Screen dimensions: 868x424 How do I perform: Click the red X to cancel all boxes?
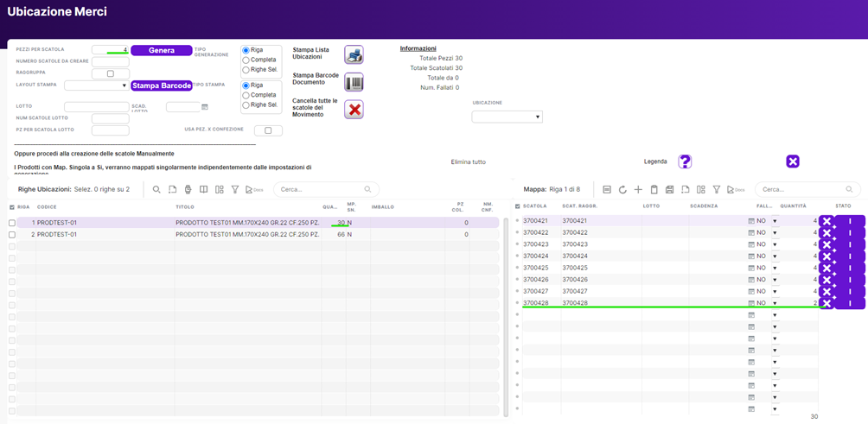(354, 110)
